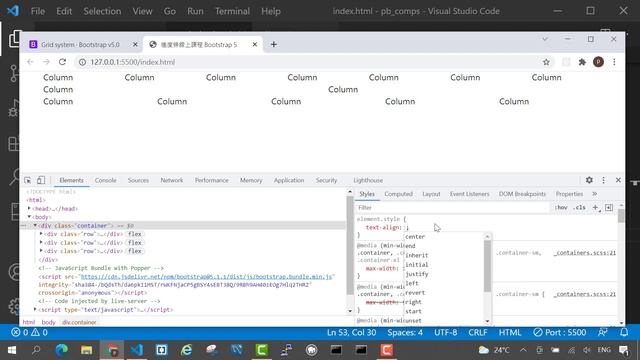Toggle computed styles sidebar icon
The width and height of the screenshot is (640, 360).
click(609, 208)
